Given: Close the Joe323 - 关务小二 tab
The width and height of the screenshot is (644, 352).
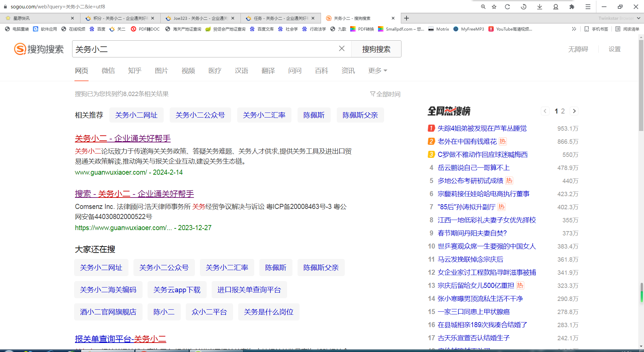Looking at the screenshot, I should [233, 18].
